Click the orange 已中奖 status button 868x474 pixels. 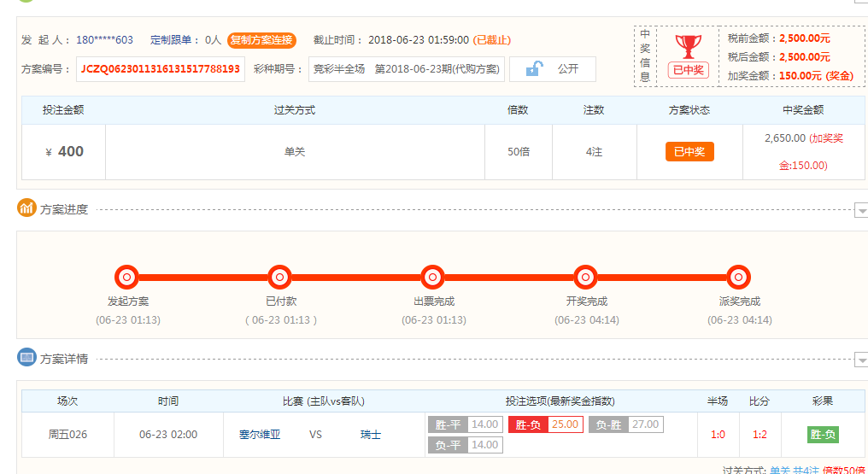click(689, 151)
